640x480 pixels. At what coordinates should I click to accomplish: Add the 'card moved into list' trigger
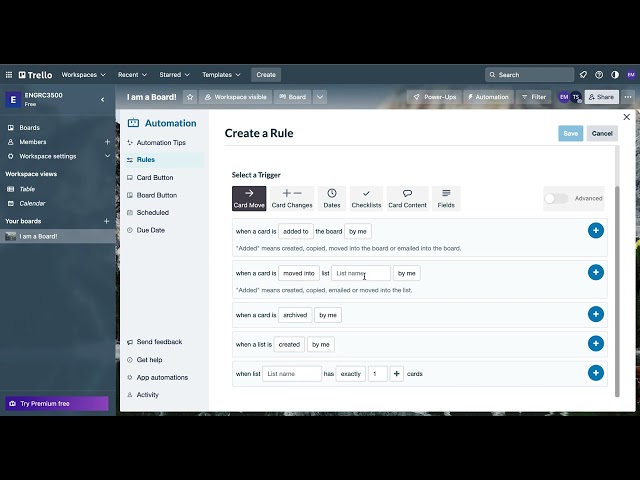pyautogui.click(x=596, y=273)
